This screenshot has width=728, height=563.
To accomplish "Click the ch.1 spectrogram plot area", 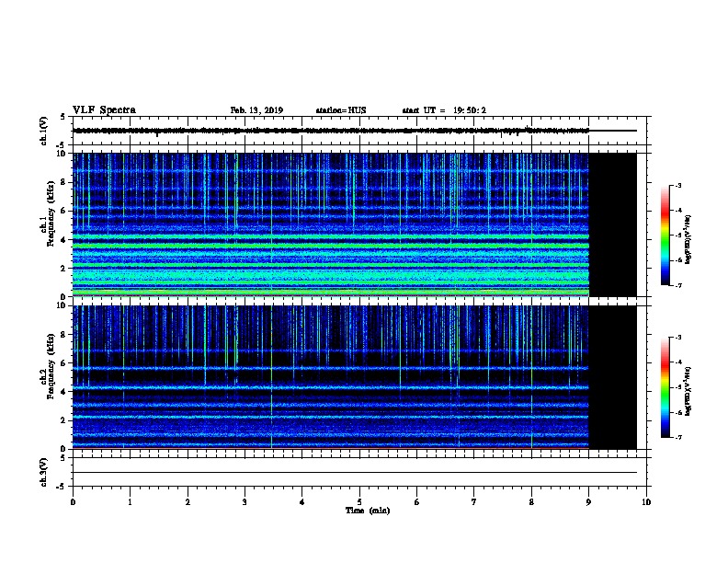I will (x=331, y=224).
